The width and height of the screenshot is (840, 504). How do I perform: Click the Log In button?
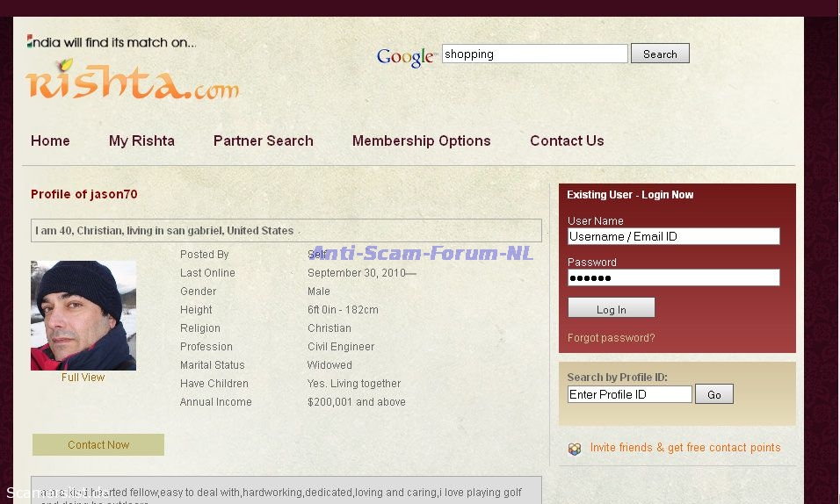(611, 309)
